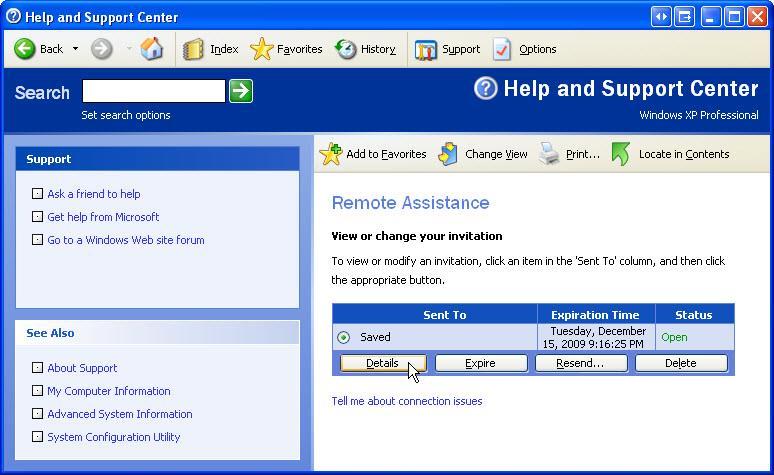
Task: Click the green Start Search arrow
Action: click(241, 91)
